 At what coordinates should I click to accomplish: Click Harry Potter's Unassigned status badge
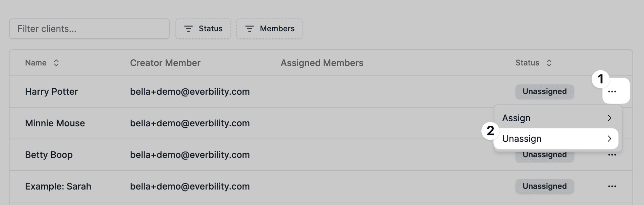[544, 91]
